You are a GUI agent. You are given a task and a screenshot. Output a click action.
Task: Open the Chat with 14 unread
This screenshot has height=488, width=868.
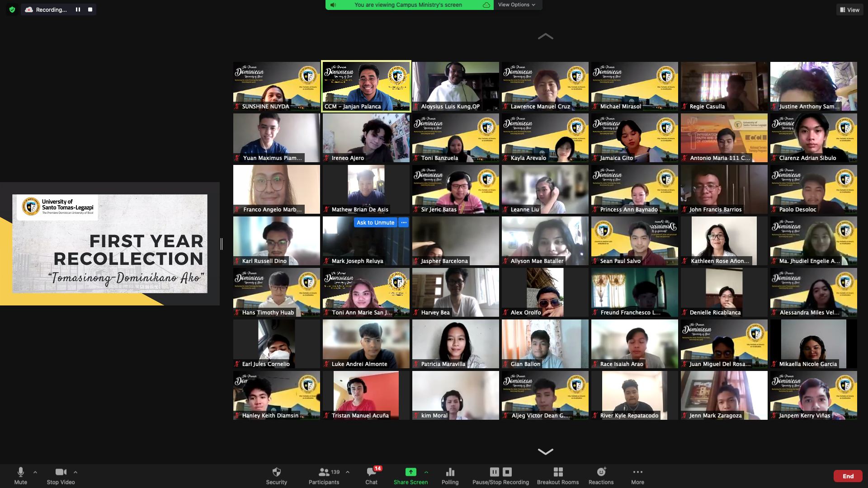[371, 472]
